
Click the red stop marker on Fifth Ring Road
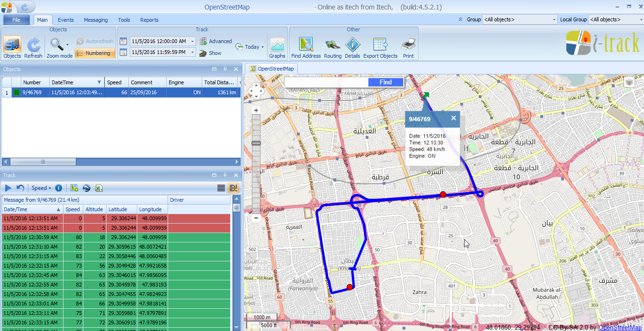click(443, 195)
